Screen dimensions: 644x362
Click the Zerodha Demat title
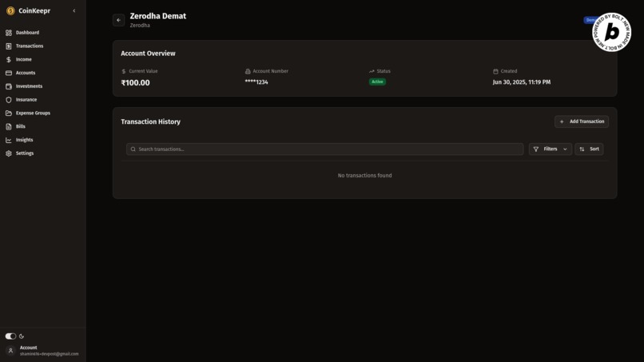158,16
